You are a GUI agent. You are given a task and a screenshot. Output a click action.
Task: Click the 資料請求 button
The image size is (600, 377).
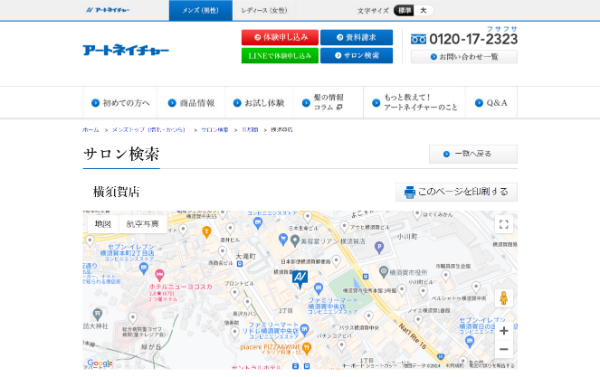[356, 37]
